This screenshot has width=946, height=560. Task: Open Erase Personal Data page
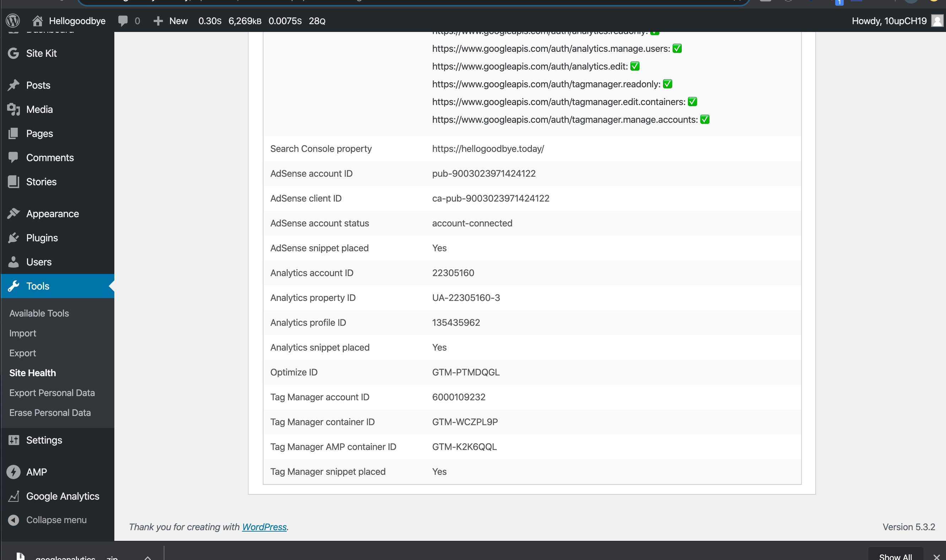point(50,412)
